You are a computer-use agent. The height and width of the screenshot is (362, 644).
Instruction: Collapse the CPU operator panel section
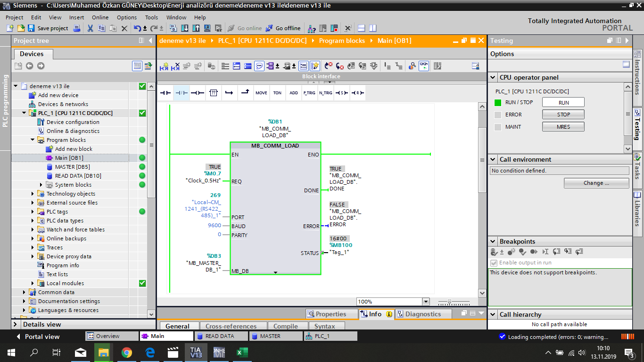(493, 77)
